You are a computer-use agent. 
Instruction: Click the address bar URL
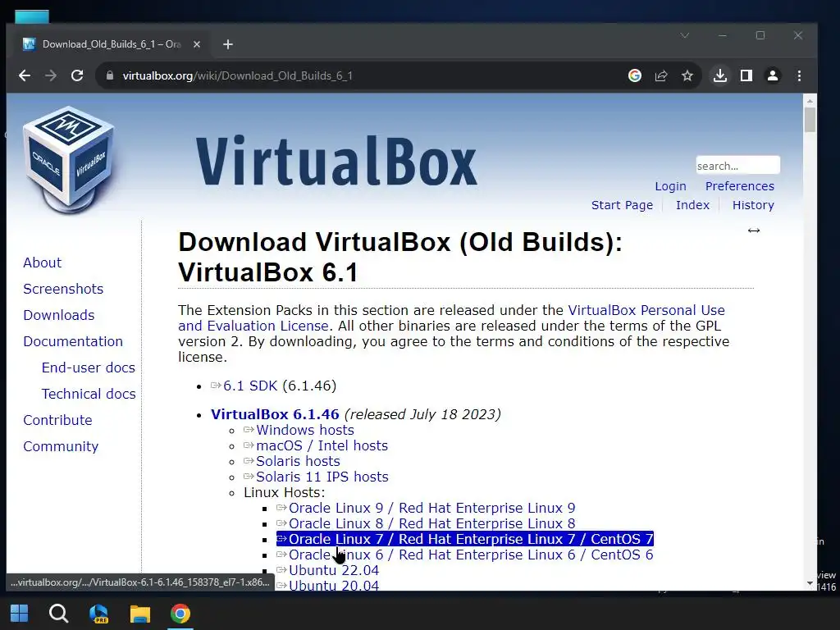pos(237,75)
